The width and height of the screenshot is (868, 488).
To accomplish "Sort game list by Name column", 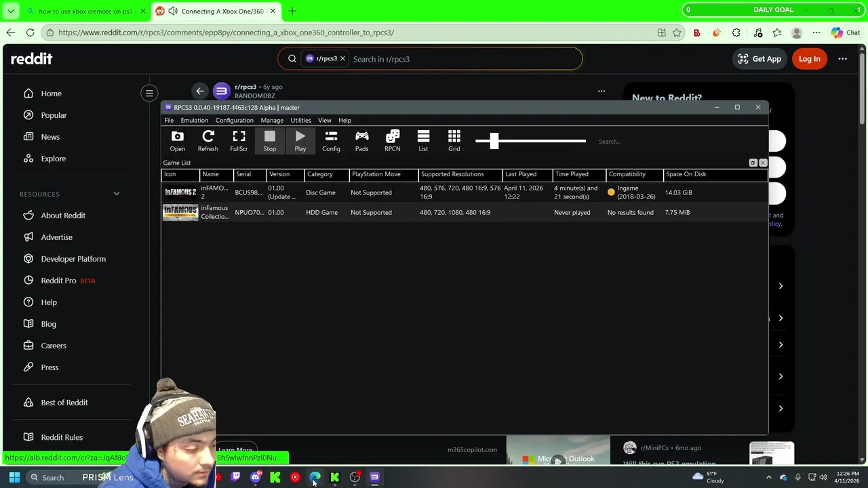I will (x=216, y=174).
